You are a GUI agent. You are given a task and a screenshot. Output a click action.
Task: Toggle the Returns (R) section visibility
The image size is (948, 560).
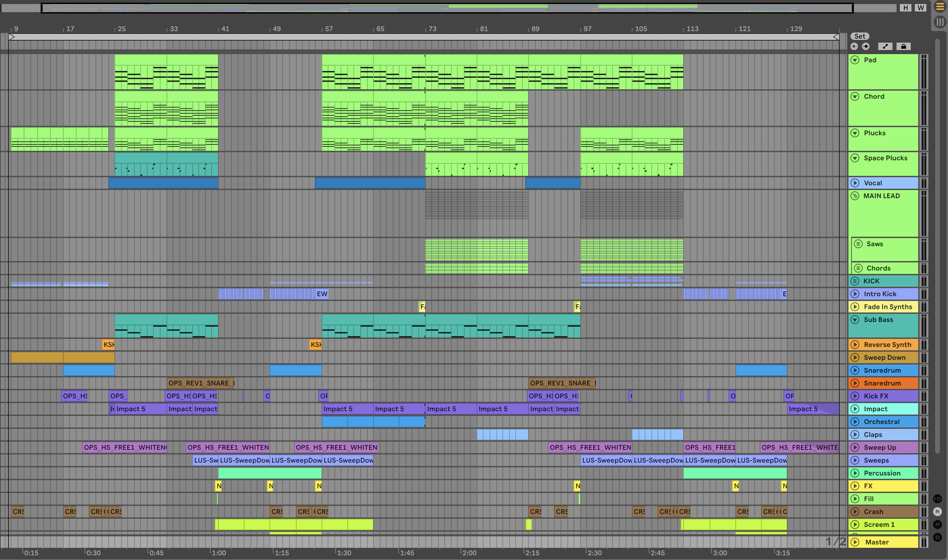click(x=938, y=512)
